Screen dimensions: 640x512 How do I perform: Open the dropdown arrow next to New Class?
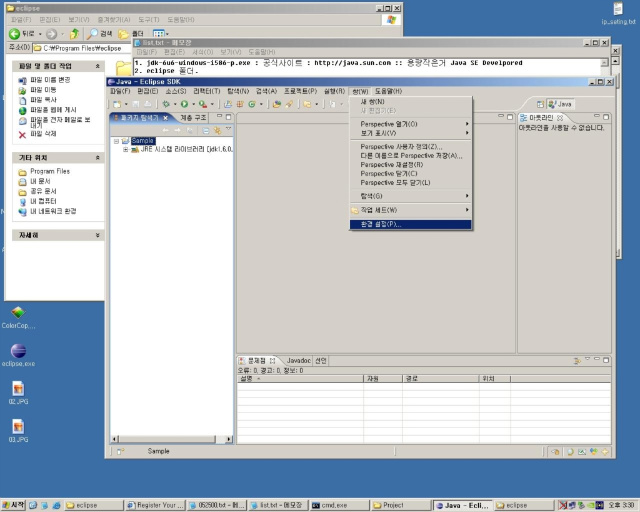click(261, 105)
